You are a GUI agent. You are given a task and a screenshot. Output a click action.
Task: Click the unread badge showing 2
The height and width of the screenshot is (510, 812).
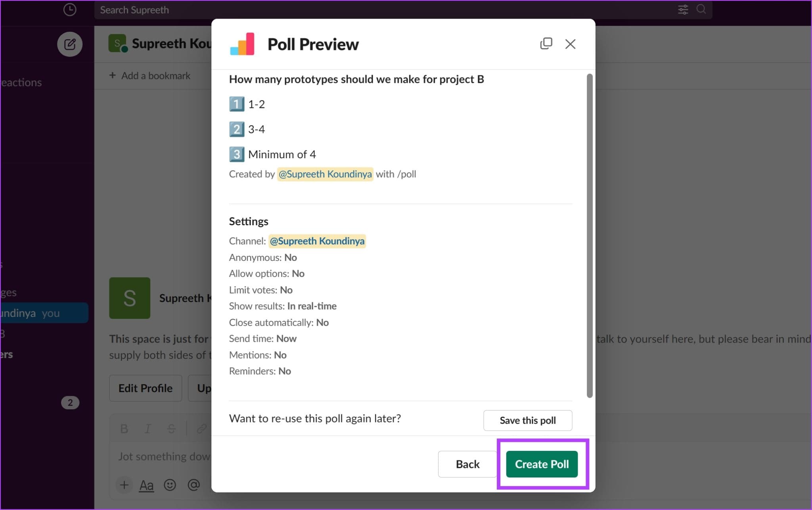tap(70, 403)
